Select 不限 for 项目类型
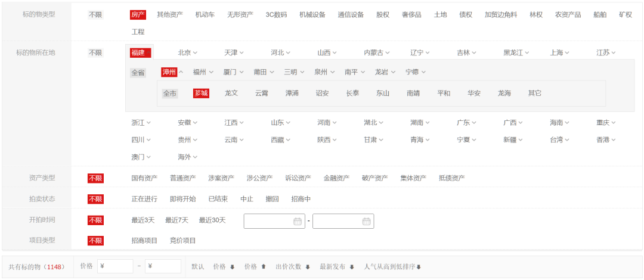The height and width of the screenshot is (280, 644). click(x=95, y=241)
